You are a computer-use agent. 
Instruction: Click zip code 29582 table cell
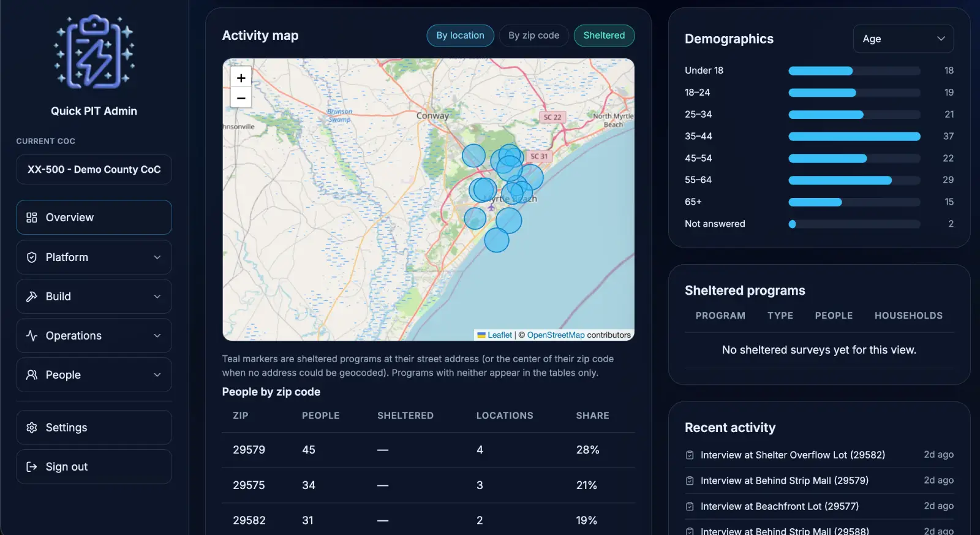[249, 520]
